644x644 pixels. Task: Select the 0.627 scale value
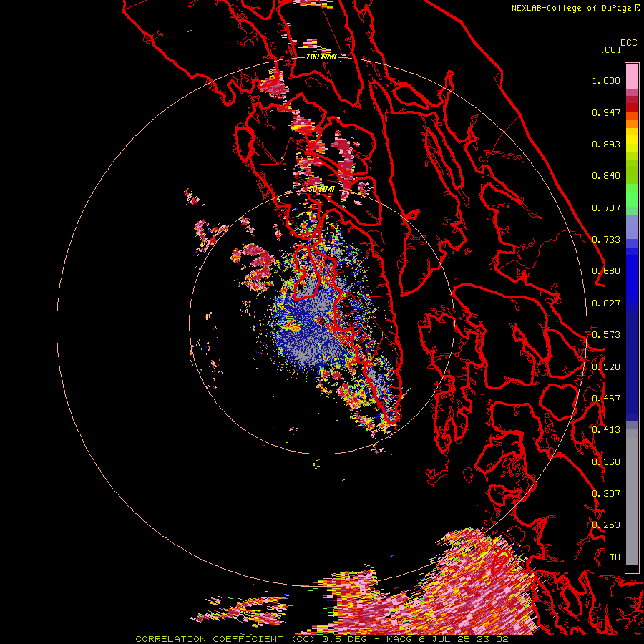[606, 303]
